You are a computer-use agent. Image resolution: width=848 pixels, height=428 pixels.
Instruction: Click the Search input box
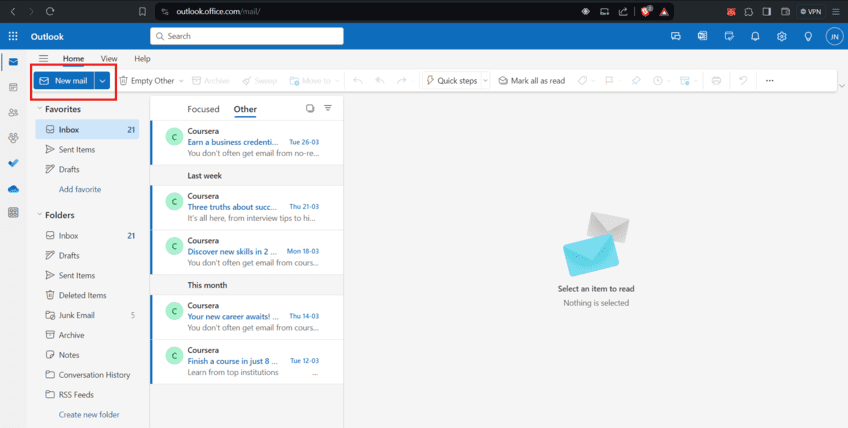click(247, 36)
